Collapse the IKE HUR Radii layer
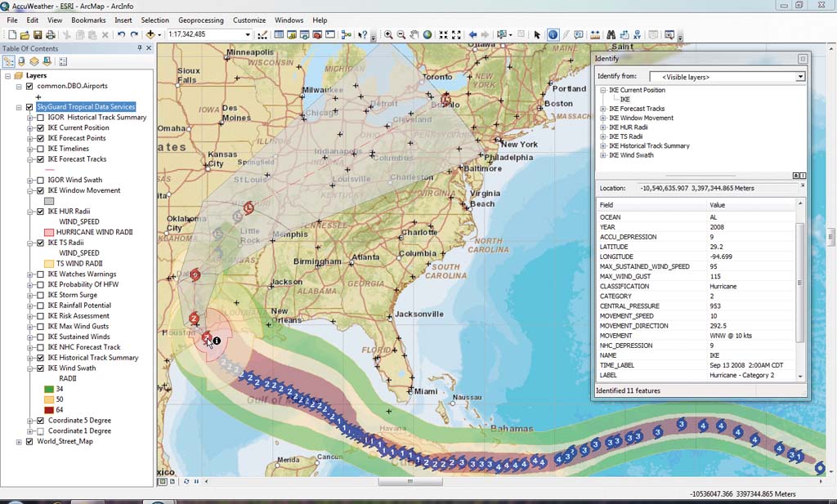This screenshot has width=837, height=504. (30, 212)
